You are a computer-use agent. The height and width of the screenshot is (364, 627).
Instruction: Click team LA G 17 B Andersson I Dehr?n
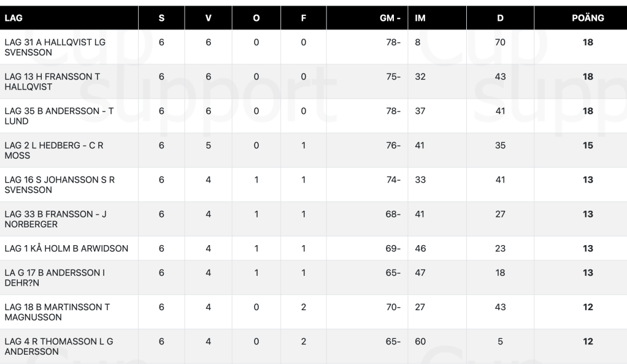coord(55,278)
